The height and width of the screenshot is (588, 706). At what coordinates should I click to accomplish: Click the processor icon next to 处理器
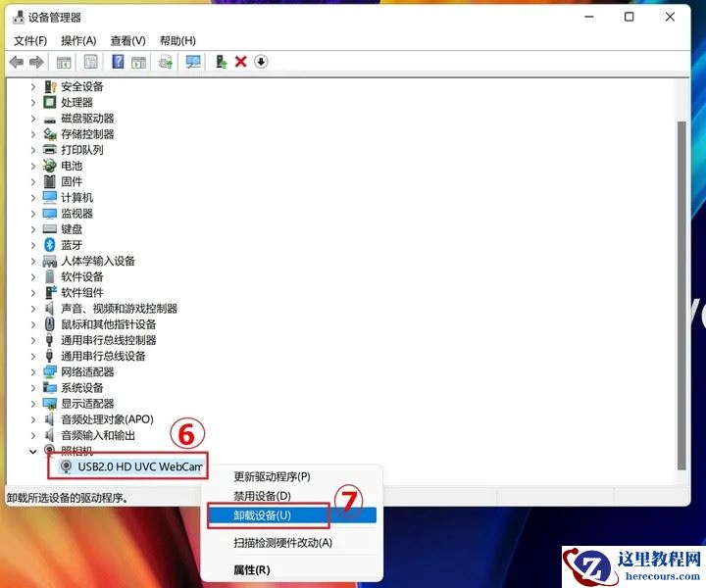click(50, 102)
